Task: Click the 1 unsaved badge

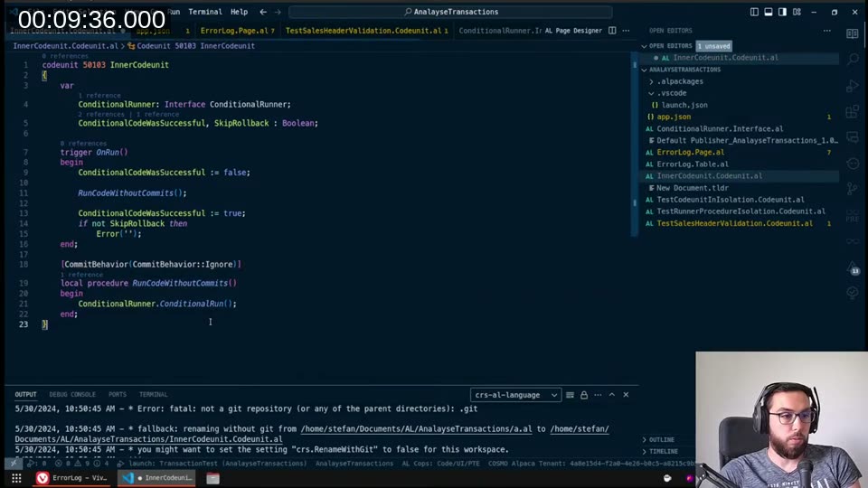Action: click(713, 46)
